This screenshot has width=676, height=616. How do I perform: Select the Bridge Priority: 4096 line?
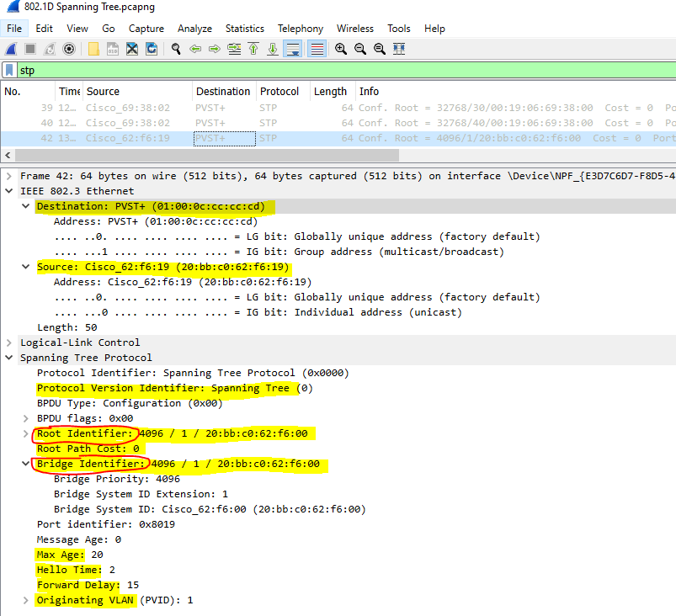pos(117,479)
